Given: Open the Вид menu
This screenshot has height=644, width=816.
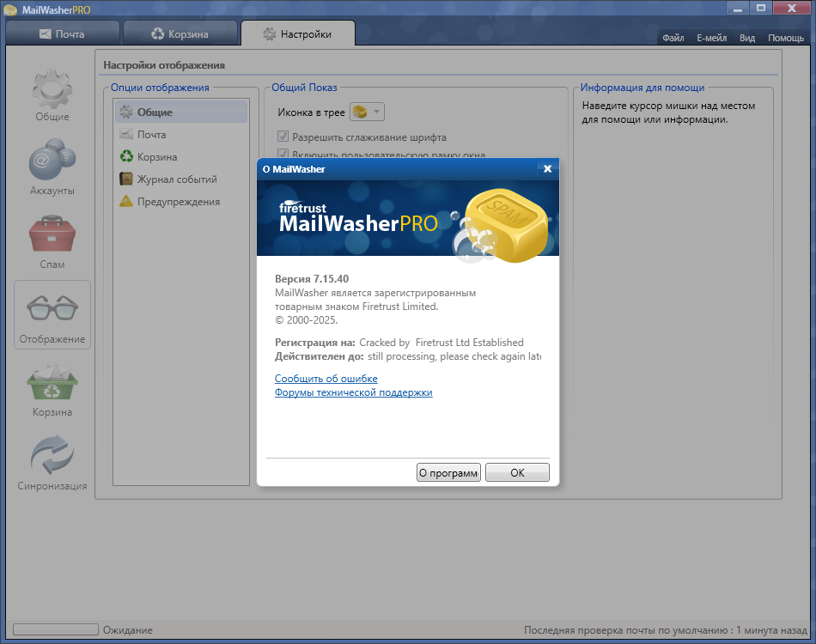Looking at the screenshot, I should click(747, 38).
